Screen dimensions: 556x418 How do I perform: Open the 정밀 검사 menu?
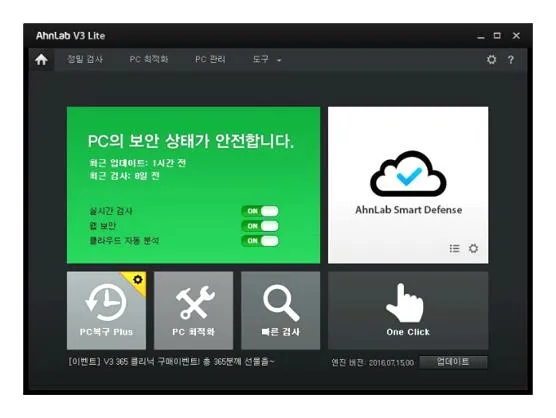coord(85,59)
